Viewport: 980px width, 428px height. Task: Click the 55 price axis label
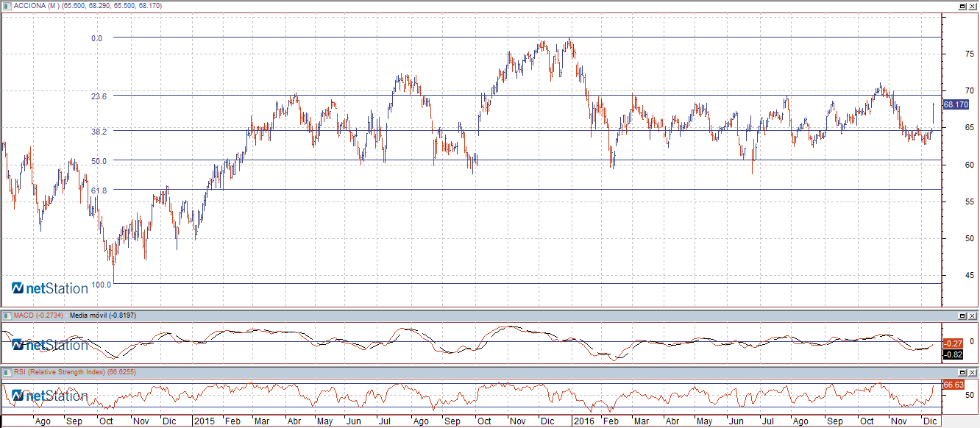(x=970, y=201)
